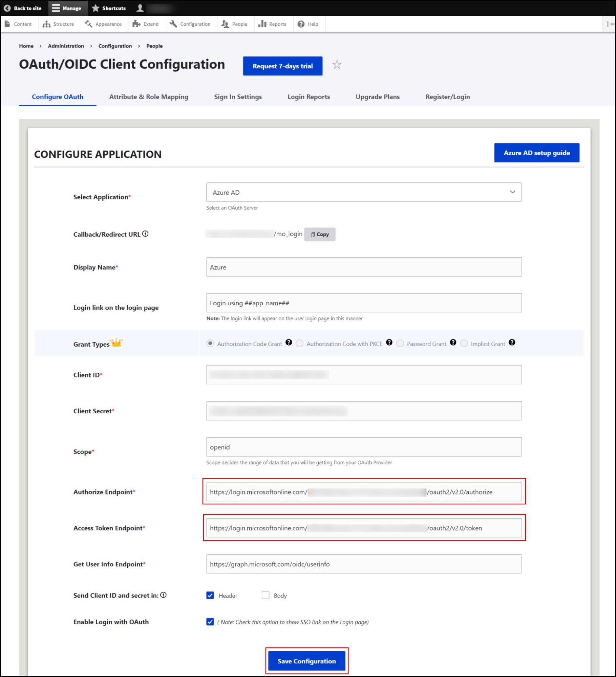Click inside the Scope input field
616x677 pixels.
(x=363, y=447)
